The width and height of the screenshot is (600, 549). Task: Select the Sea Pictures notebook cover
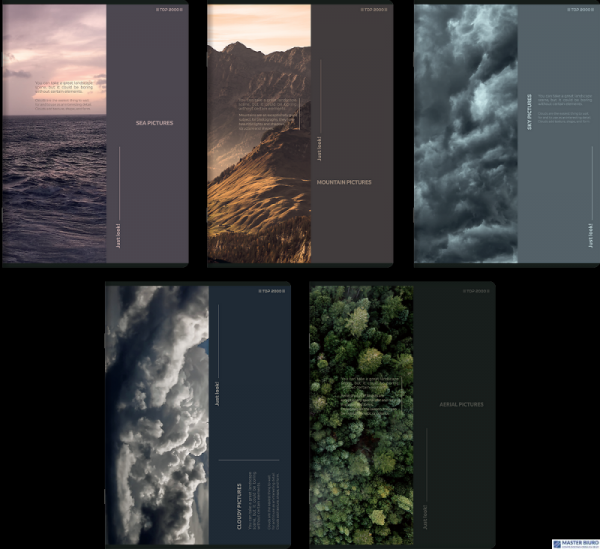96,134
